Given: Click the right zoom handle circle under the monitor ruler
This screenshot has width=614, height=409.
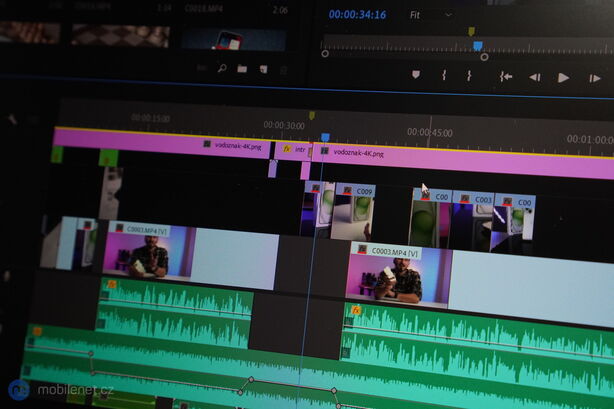Looking at the screenshot, I should (x=484, y=57).
